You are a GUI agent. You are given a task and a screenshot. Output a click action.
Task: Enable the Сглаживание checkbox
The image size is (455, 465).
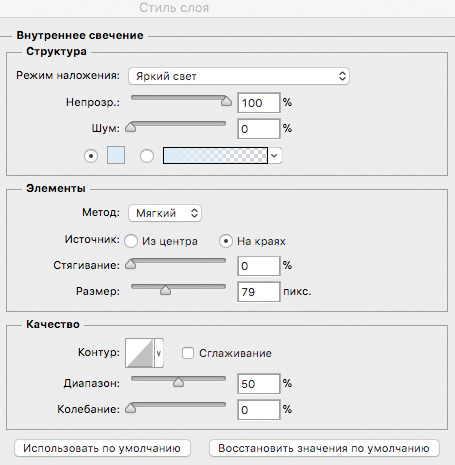[x=188, y=353]
